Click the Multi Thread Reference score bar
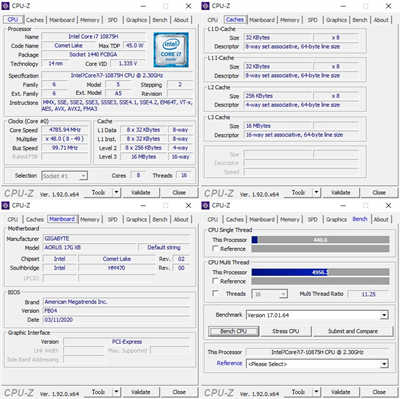 (320, 281)
